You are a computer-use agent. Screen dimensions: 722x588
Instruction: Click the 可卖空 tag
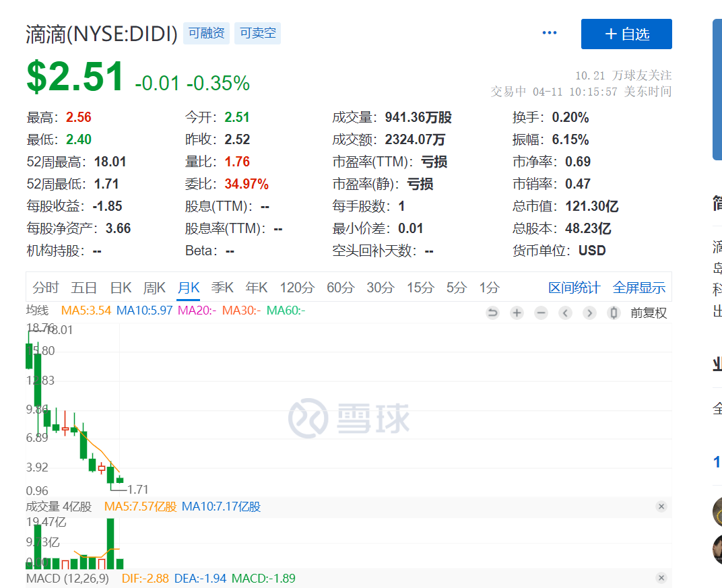257,33
